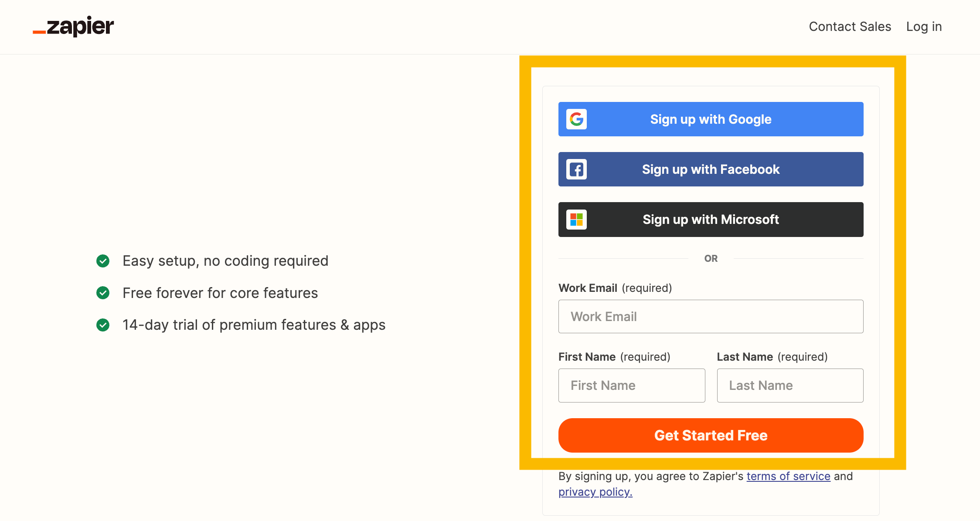The image size is (980, 521).
Task: Focus the Work Email field
Action: tap(711, 317)
